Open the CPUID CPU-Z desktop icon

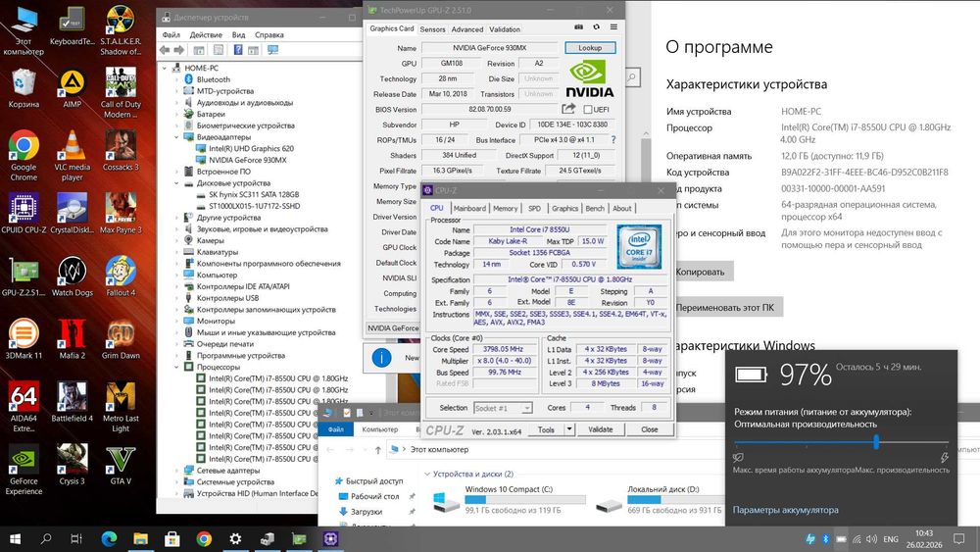(24, 214)
